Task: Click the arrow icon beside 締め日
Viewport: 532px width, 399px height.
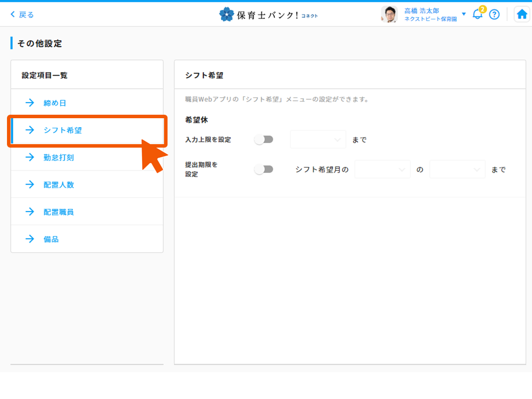Action: tap(30, 103)
